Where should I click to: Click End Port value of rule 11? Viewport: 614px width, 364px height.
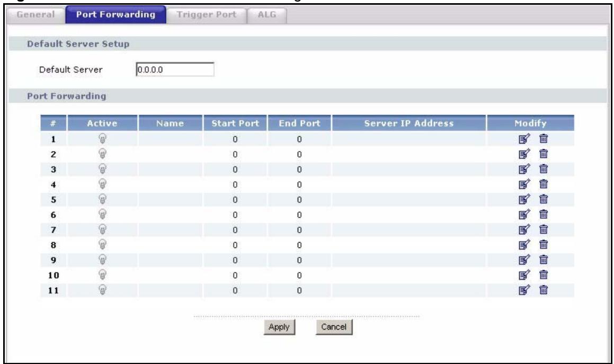pos(299,290)
